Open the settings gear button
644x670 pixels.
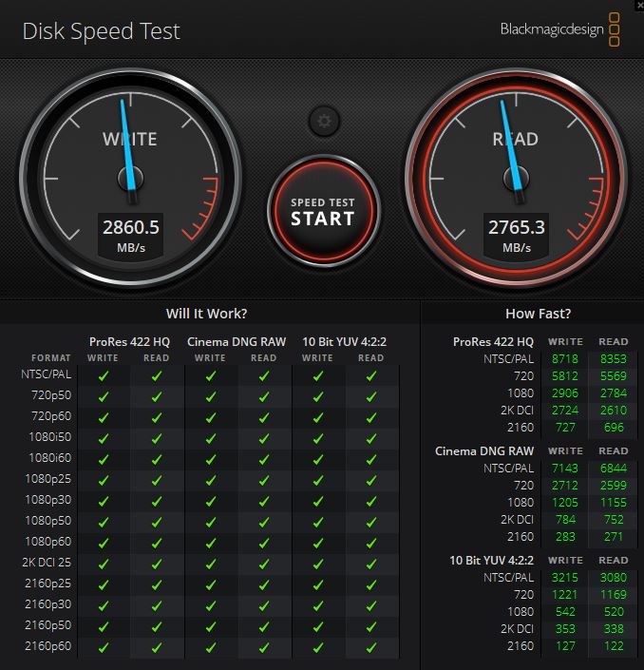[x=324, y=121]
